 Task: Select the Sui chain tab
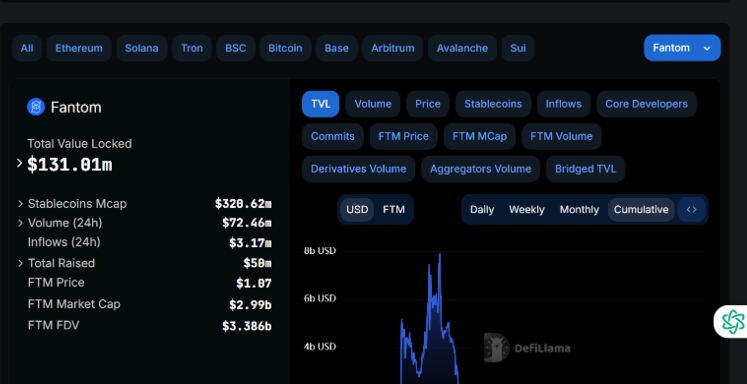pyautogui.click(x=518, y=48)
